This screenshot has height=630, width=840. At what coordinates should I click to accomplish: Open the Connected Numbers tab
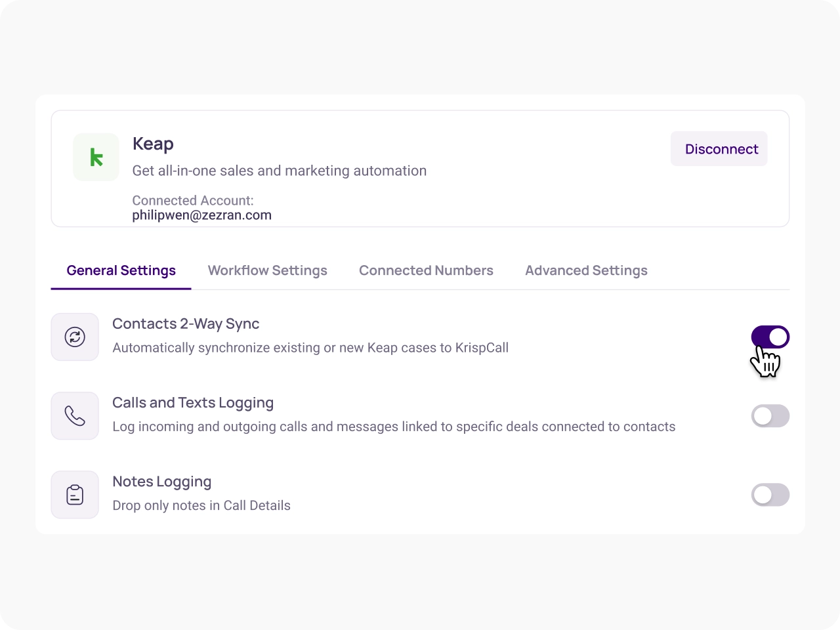click(426, 270)
